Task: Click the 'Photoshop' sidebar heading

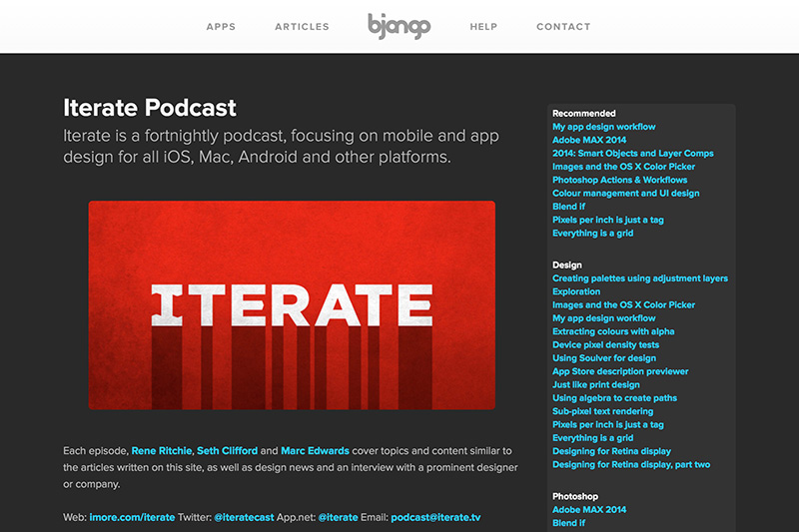Action: click(575, 496)
